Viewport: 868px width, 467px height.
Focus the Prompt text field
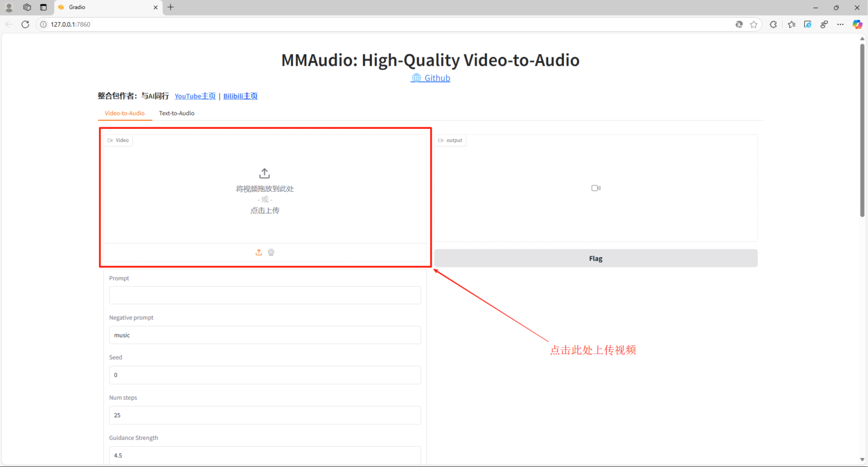click(264, 295)
